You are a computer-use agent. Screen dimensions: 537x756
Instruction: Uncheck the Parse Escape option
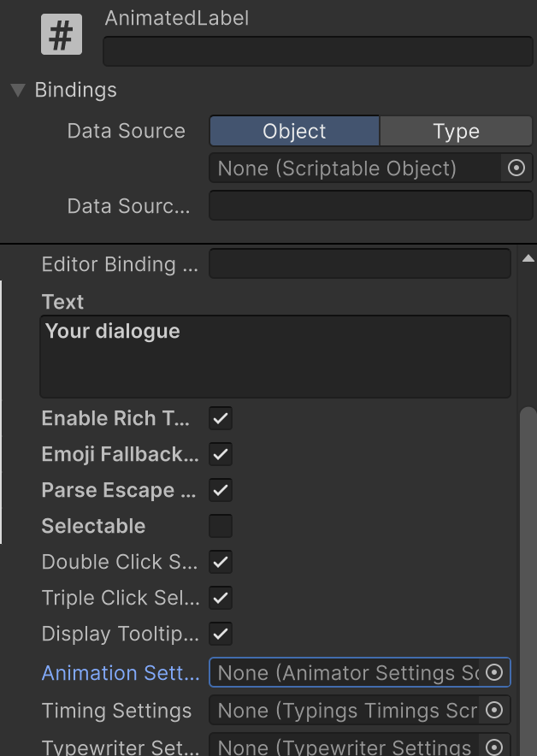(221, 490)
